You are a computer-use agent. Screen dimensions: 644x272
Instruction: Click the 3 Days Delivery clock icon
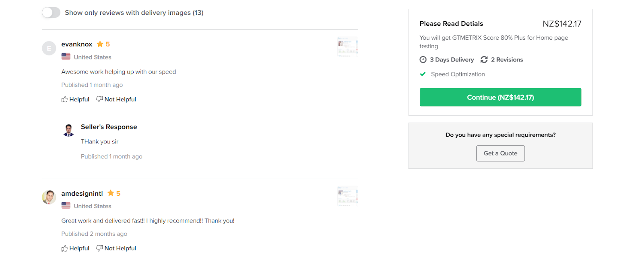point(423,59)
